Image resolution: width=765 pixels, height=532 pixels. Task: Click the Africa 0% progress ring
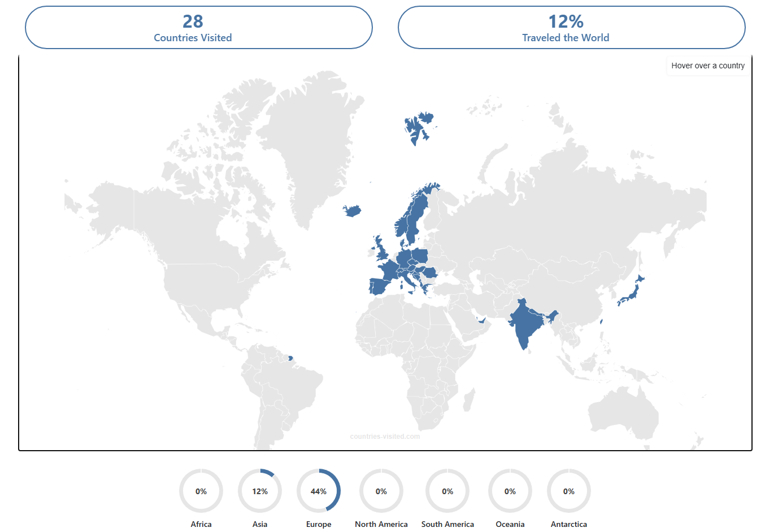(x=201, y=491)
